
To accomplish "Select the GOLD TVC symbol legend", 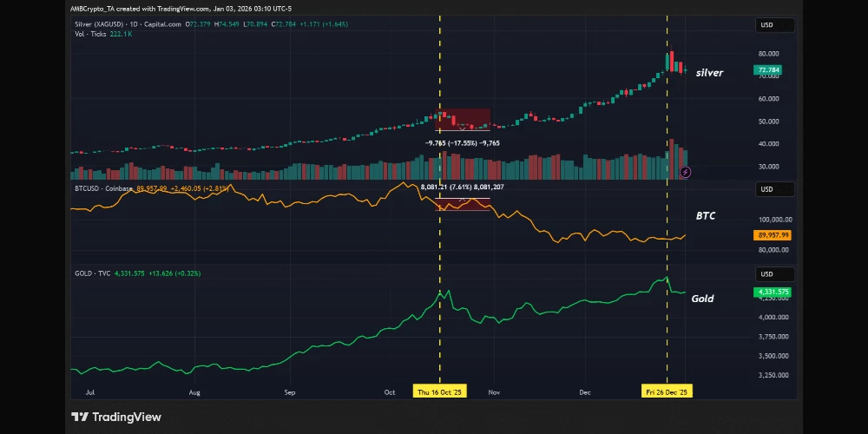I will [93, 273].
